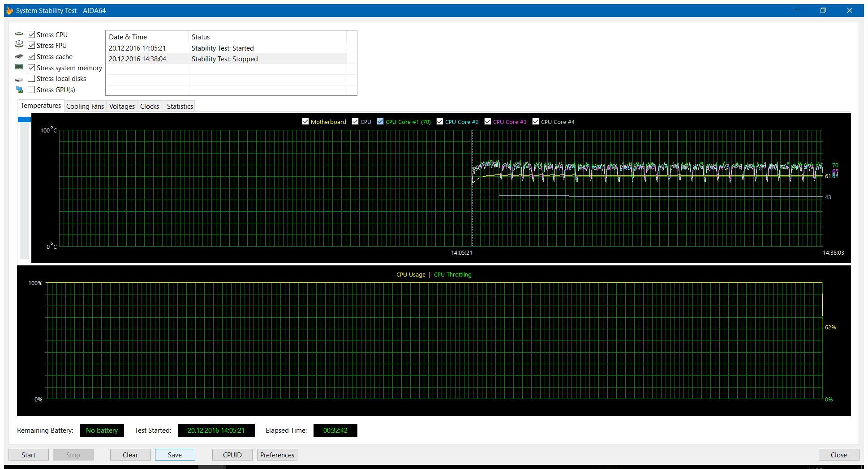The image size is (868, 469).
Task: Uncheck Stress system memory checkbox
Action: (x=31, y=68)
